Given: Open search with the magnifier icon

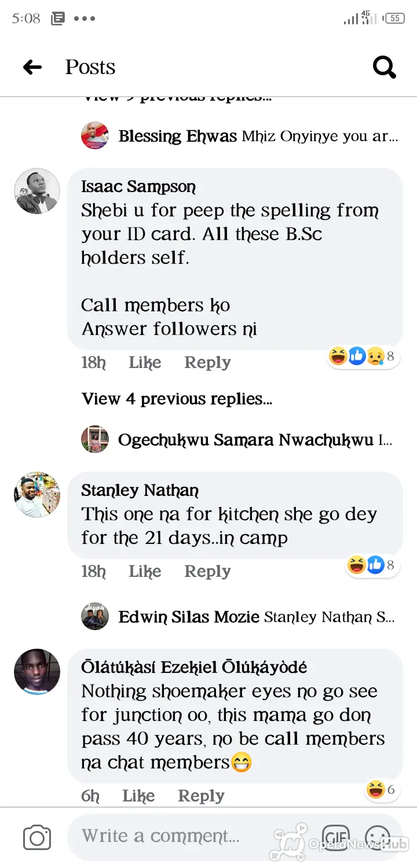Looking at the screenshot, I should point(384,68).
